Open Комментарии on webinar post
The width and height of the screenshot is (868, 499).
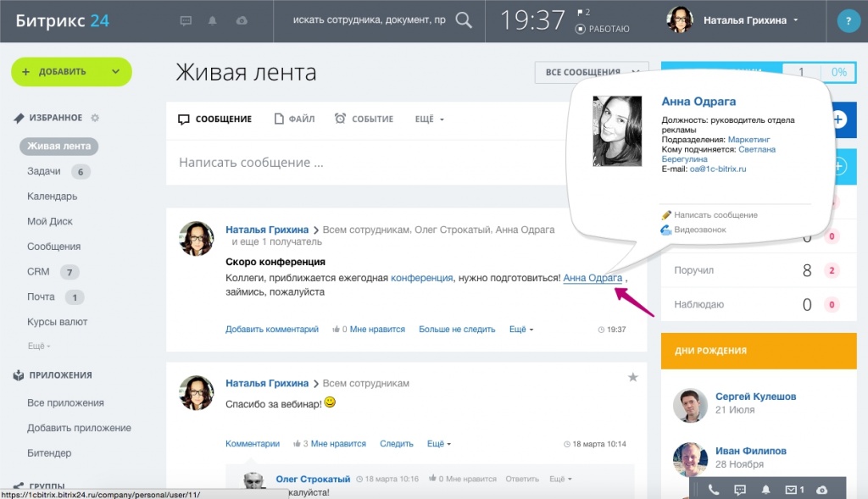pos(253,444)
